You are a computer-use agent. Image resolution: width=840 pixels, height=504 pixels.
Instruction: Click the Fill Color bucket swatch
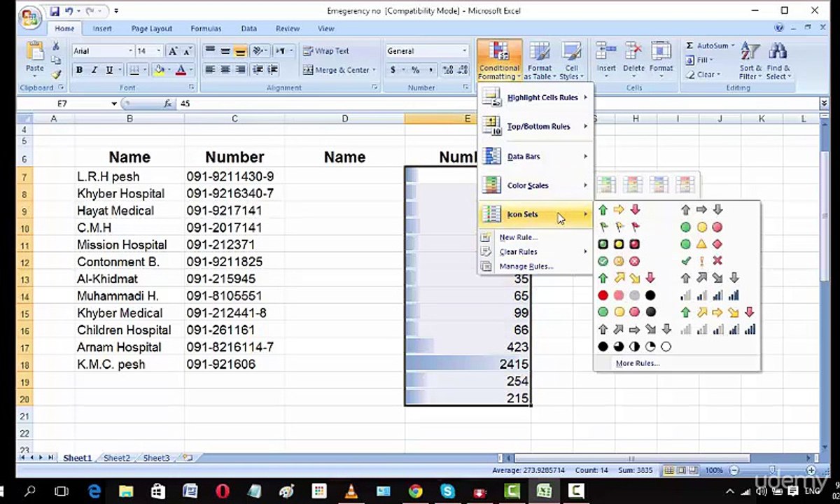point(159,70)
